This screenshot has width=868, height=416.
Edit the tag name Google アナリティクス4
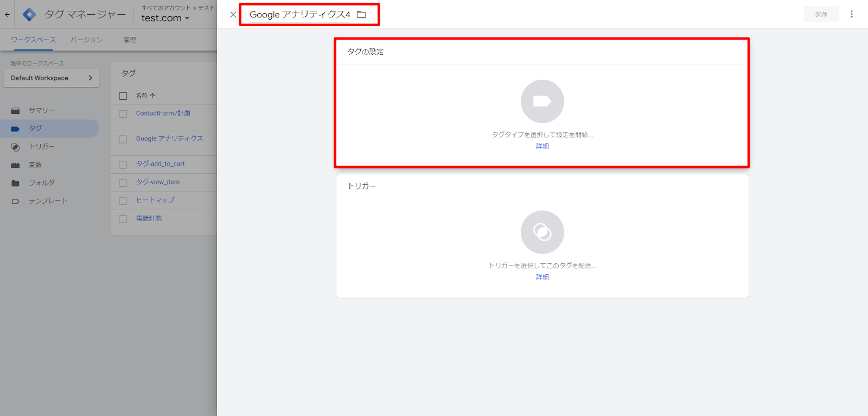coord(299,15)
